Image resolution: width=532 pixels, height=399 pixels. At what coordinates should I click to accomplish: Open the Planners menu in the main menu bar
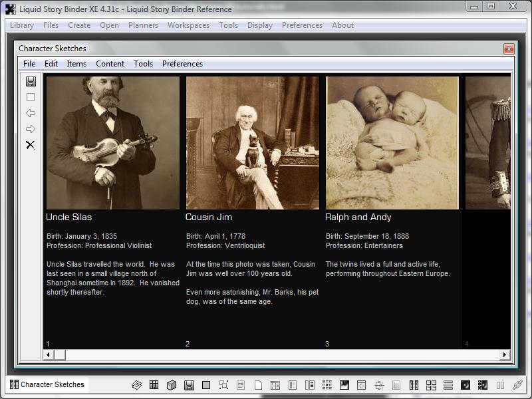[143, 25]
